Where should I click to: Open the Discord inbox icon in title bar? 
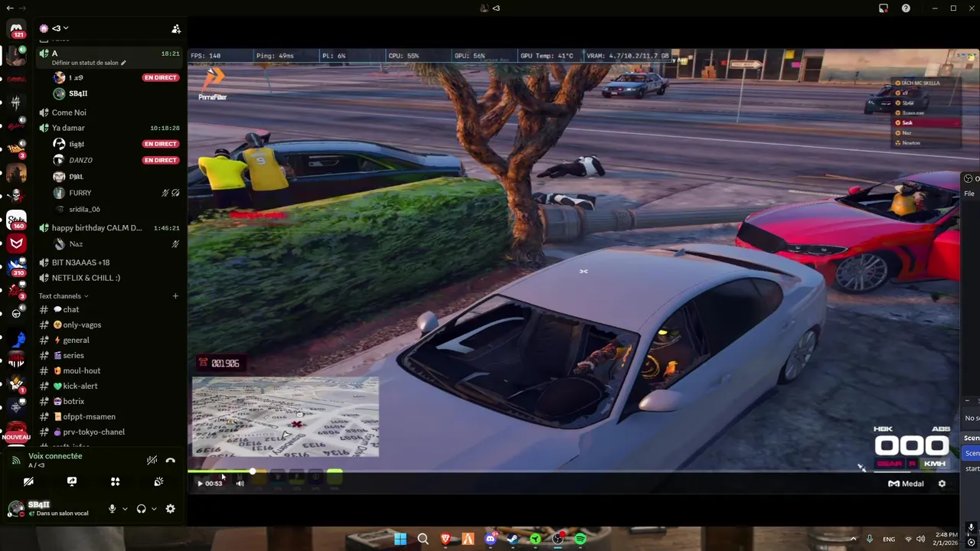point(884,8)
